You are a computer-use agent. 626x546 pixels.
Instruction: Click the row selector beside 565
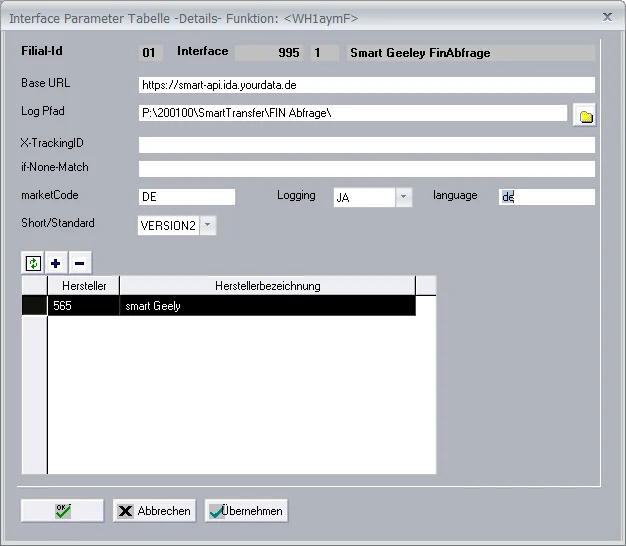35,306
